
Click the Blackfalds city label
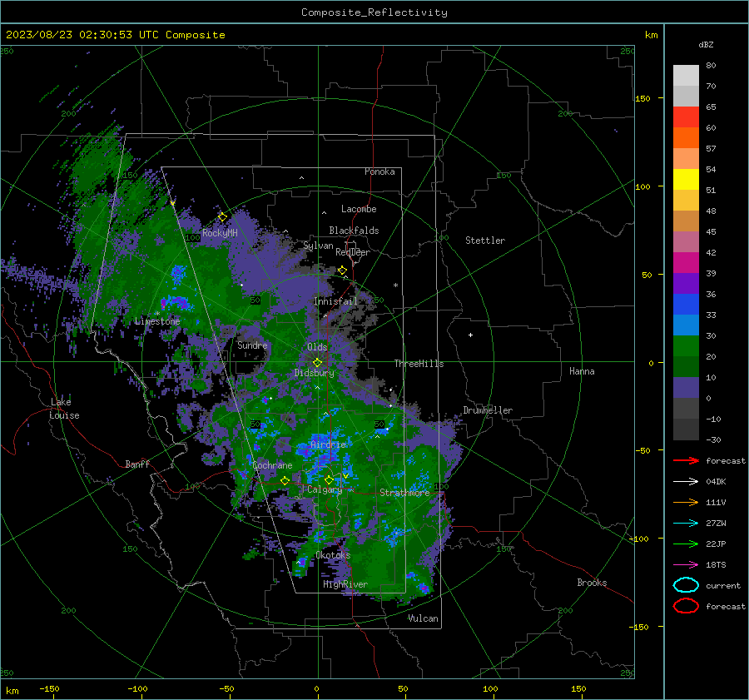pyautogui.click(x=354, y=231)
